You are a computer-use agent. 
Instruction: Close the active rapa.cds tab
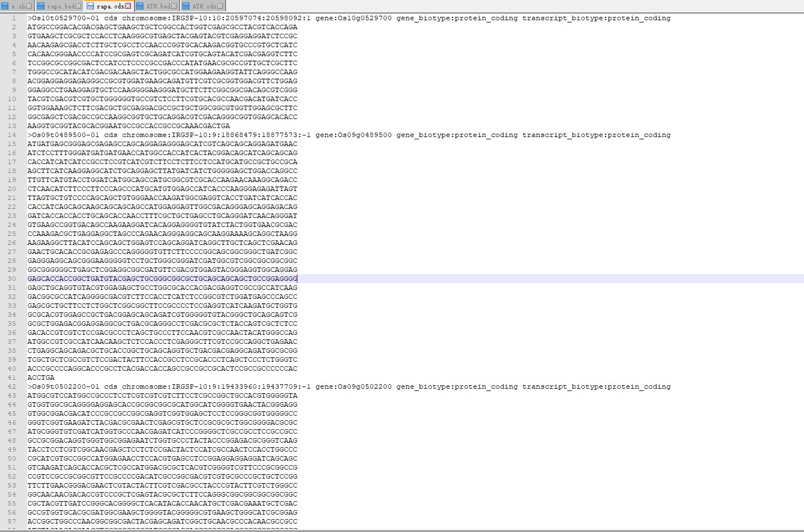pos(128,6)
